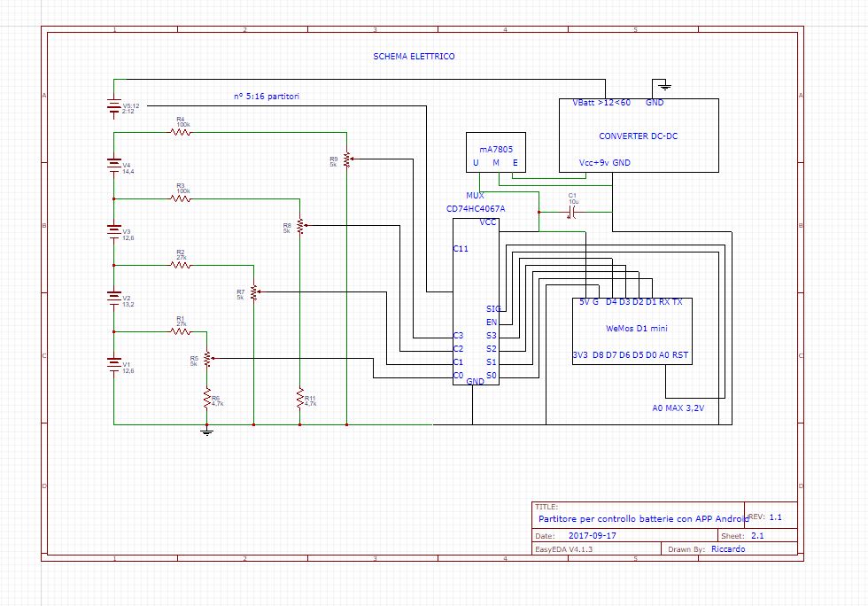Viewport: 868px width, 606px height.
Task: Click the R5 5k potentiometer symbol
Action: (207, 359)
